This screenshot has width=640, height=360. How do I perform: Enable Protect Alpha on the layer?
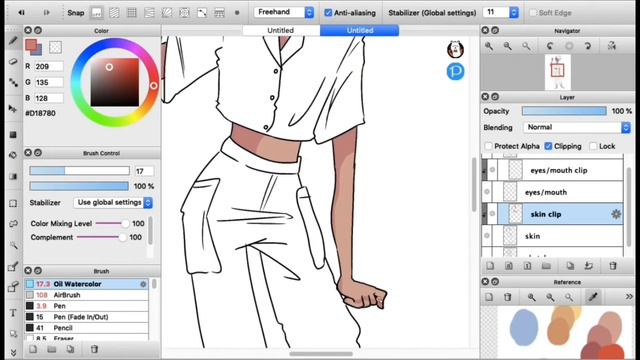(x=489, y=146)
